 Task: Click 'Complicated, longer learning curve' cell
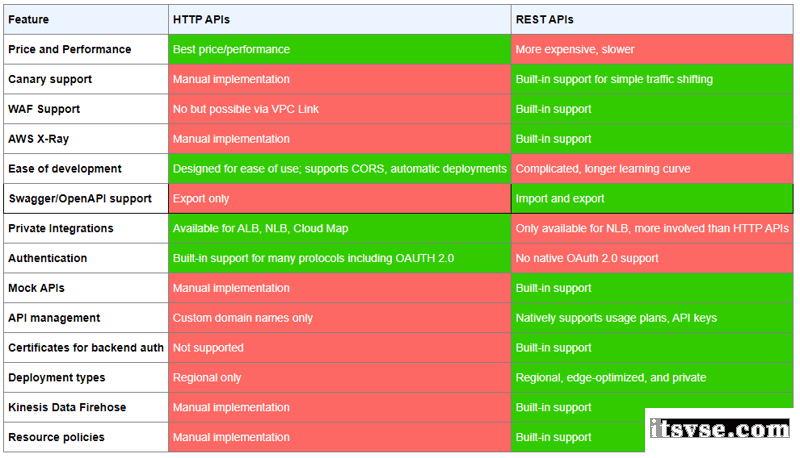click(x=652, y=169)
